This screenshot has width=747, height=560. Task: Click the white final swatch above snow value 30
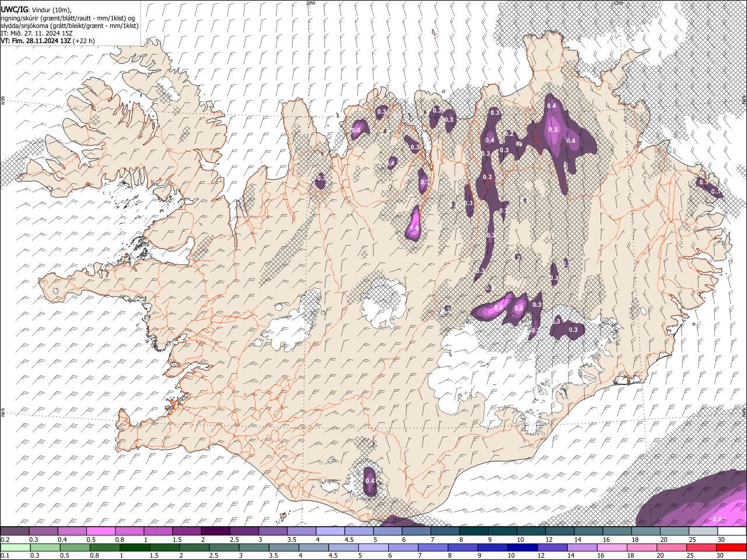[732, 531]
